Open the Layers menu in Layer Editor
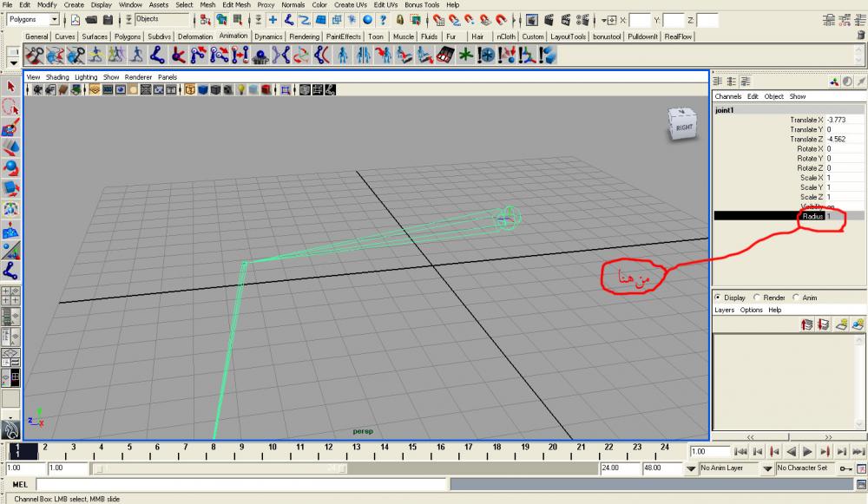The width and height of the screenshot is (868, 504). coord(724,310)
